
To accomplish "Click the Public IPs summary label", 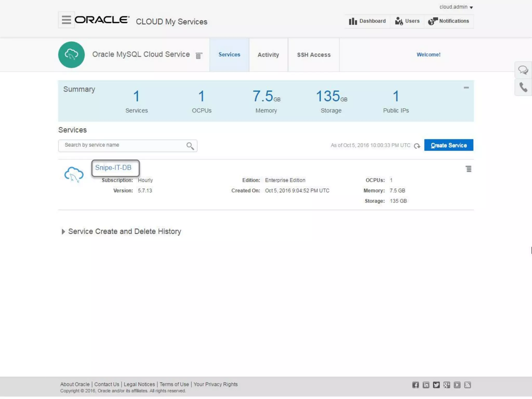I will [396, 111].
